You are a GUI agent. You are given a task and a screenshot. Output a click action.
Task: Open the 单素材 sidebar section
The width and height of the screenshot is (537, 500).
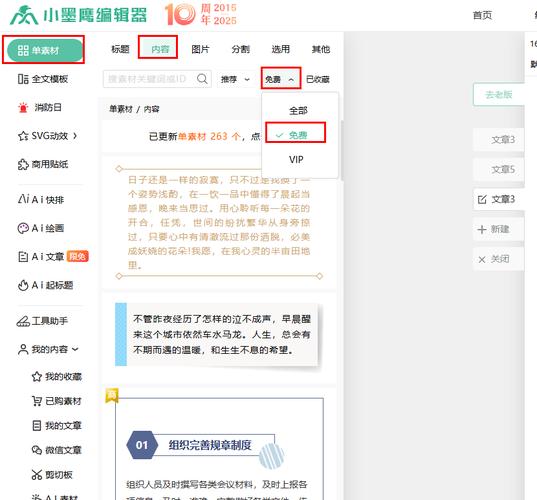tap(45, 50)
